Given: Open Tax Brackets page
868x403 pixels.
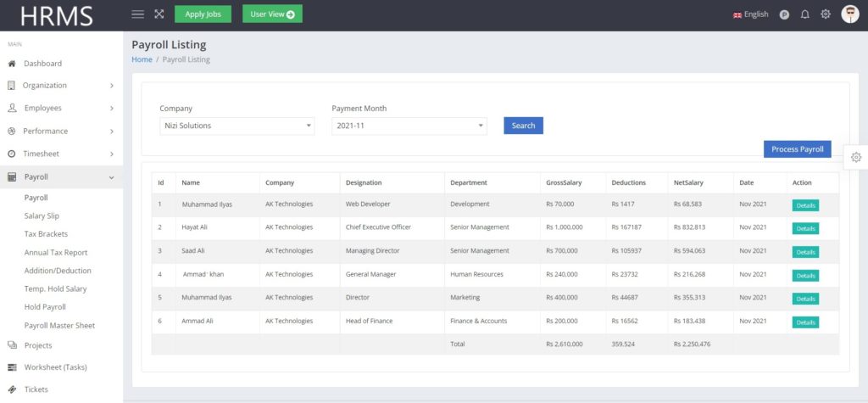Looking at the screenshot, I should click(x=46, y=234).
